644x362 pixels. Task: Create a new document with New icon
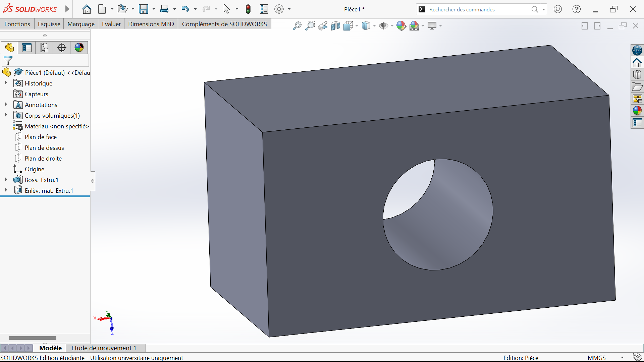pos(102,9)
